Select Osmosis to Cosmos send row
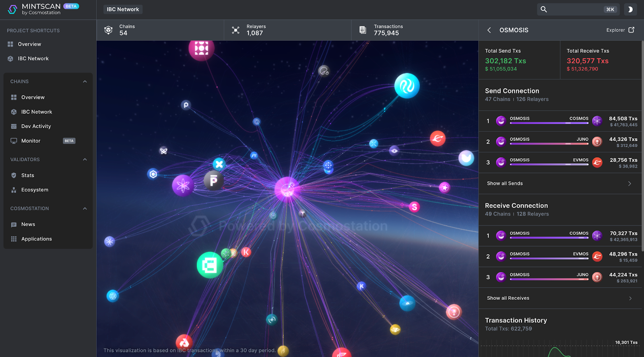The image size is (644, 357). tap(560, 121)
